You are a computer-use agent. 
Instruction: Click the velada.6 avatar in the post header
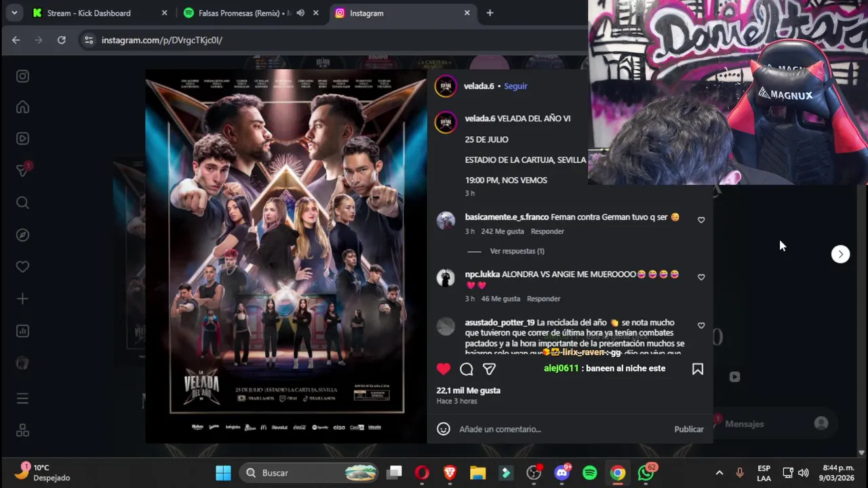(x=446, y=86)
